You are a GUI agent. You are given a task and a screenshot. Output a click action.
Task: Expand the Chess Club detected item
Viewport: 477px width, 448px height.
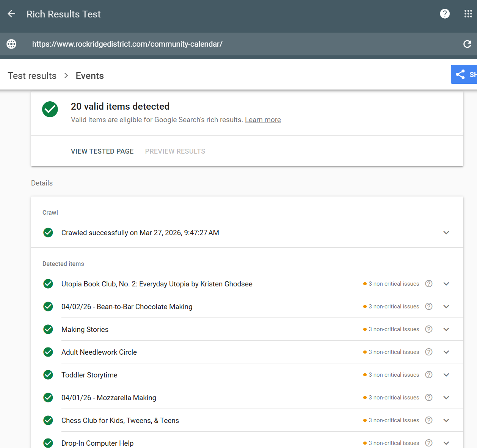coord(446,420)
